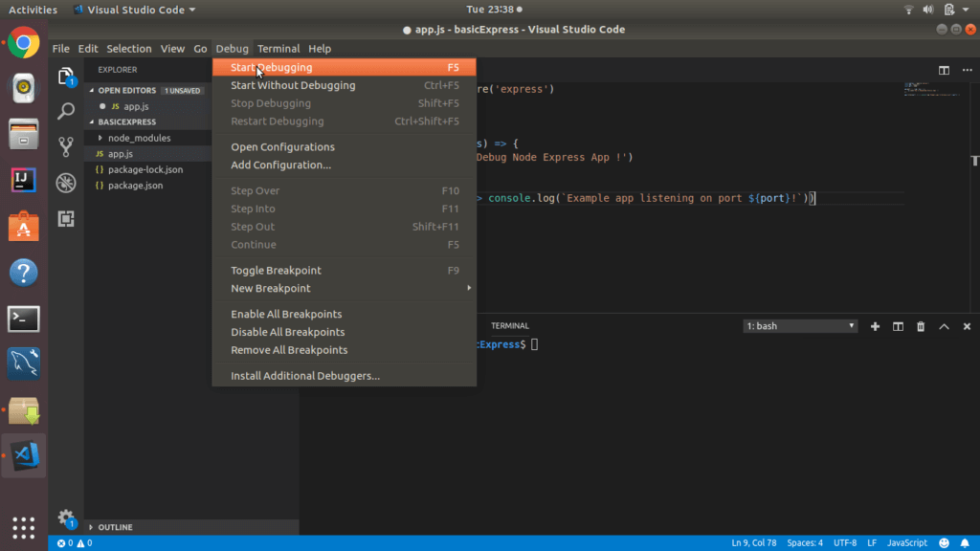Viewport: 980px width, 551px height.
Task: Choose Start Without Debugging
Action: [345, 85]
